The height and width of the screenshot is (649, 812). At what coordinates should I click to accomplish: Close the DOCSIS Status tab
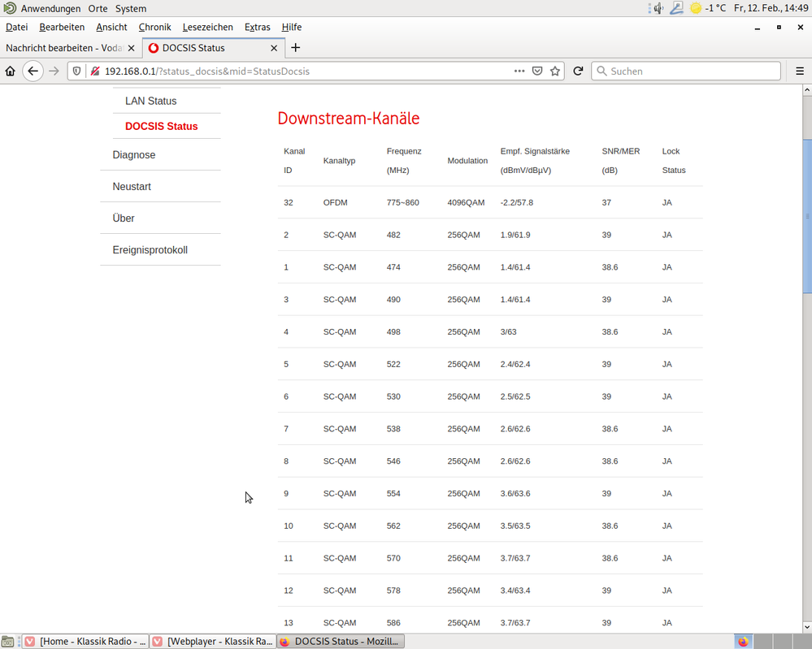[x=274, y=48]
